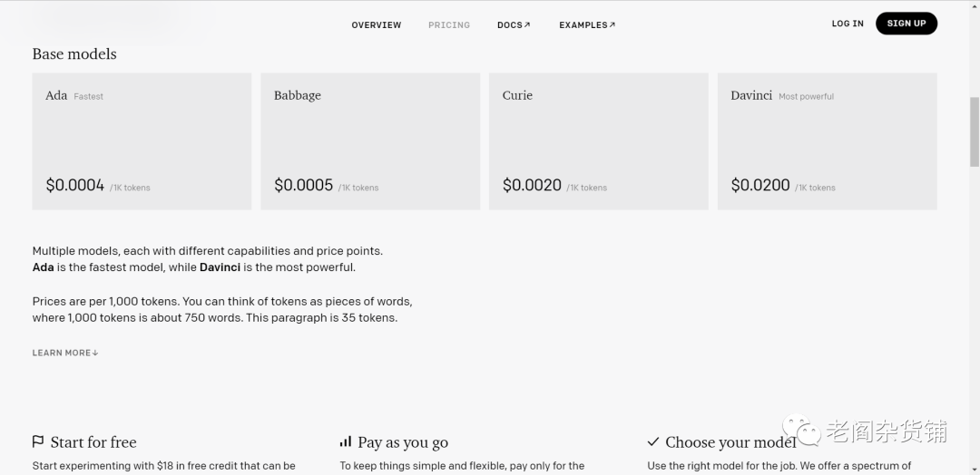Click the flag icon beside Start for free
Viewport: 980px width, 475px height.
click(x=38, y=441)
